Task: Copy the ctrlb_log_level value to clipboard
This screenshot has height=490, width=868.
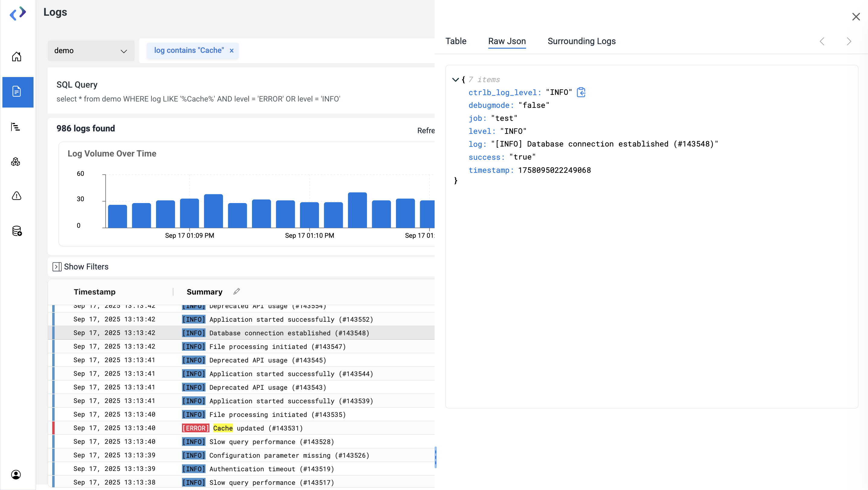Action: [x=581, y=92]
